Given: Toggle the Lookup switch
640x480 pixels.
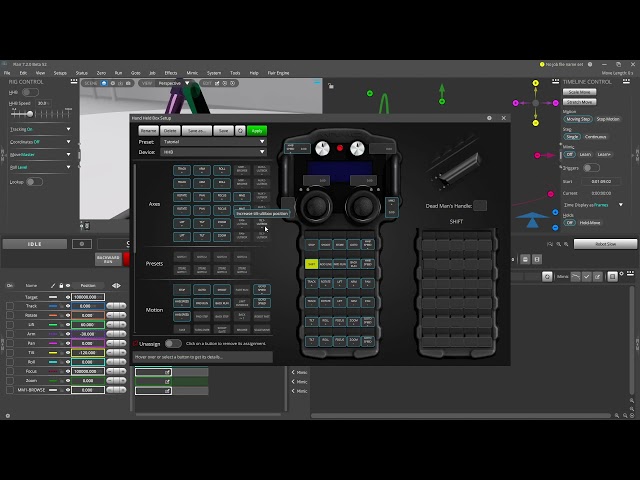Looking at the screenshot, I should (34, 182).
